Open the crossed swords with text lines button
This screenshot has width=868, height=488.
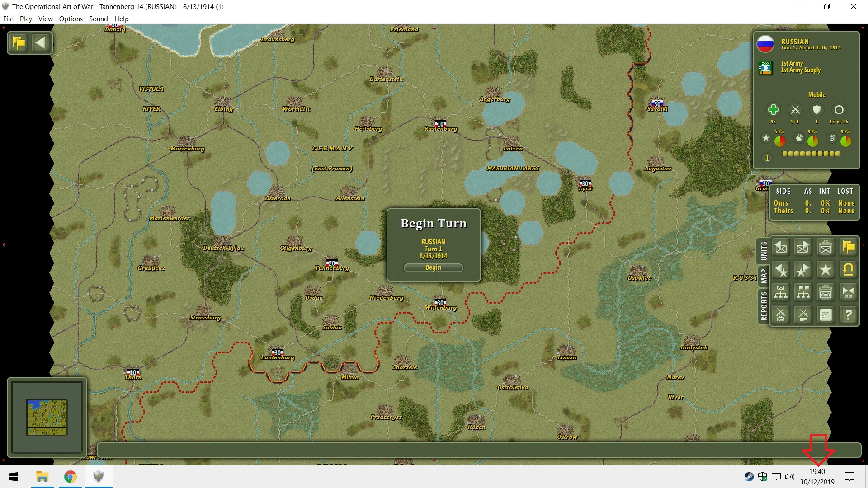[x=803, y=315]
